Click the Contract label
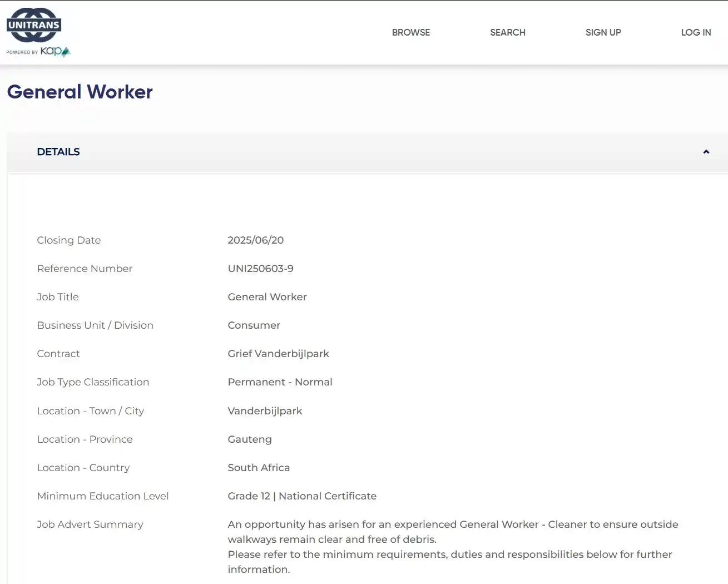Image resolution: width=728 pixels, height=584 pixels. click(x=58, y=354)
